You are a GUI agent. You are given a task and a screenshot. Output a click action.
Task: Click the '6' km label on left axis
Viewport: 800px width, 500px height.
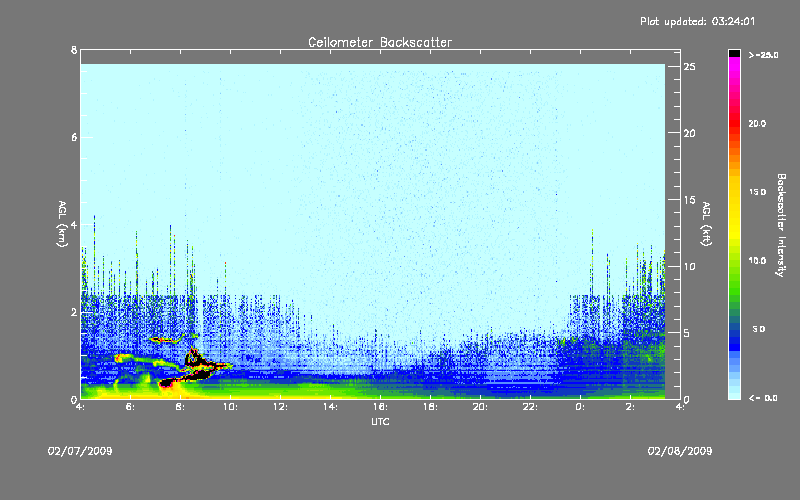click(x=74, y=137)
